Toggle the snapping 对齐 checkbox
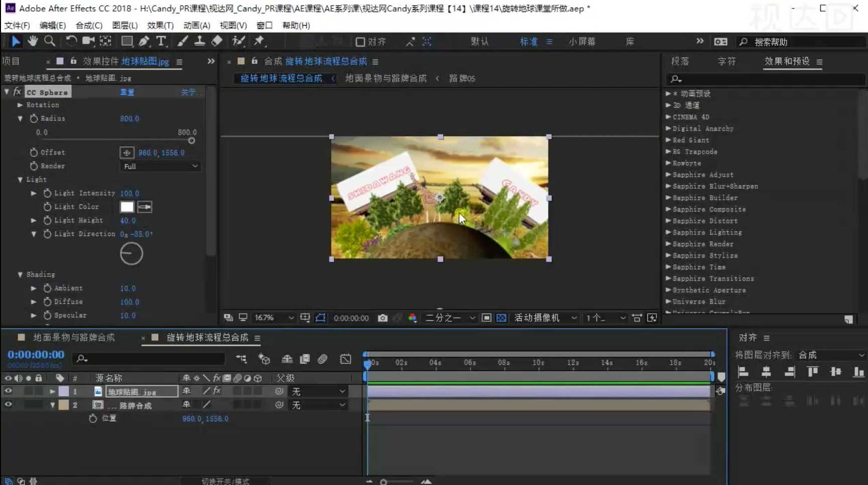 coord(360,42)
